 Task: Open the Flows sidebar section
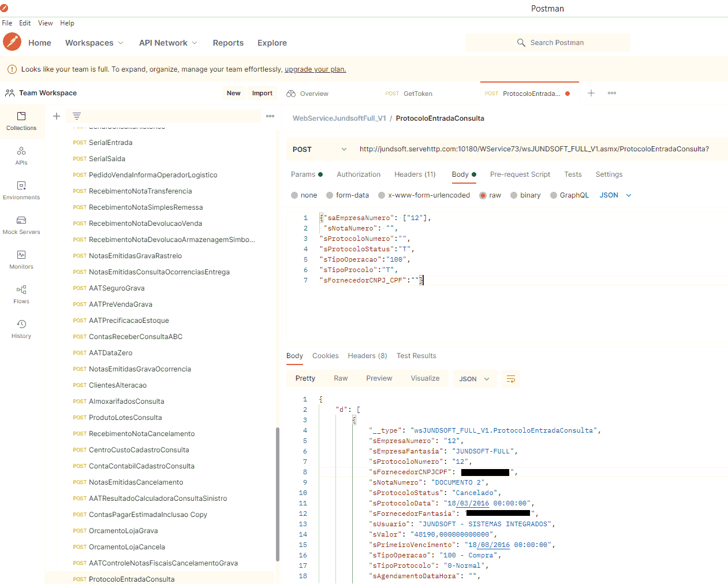(x=21, y=294)
